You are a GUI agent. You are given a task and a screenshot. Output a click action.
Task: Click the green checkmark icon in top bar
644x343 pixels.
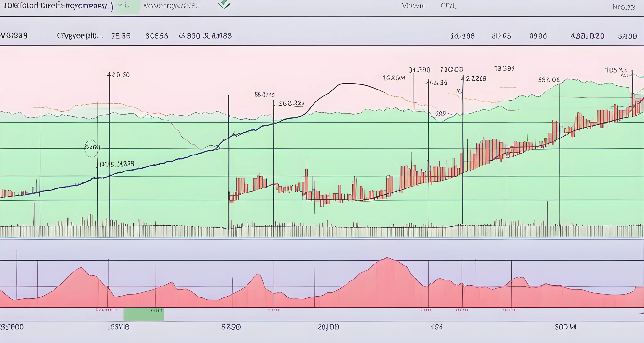pos(225,4)
